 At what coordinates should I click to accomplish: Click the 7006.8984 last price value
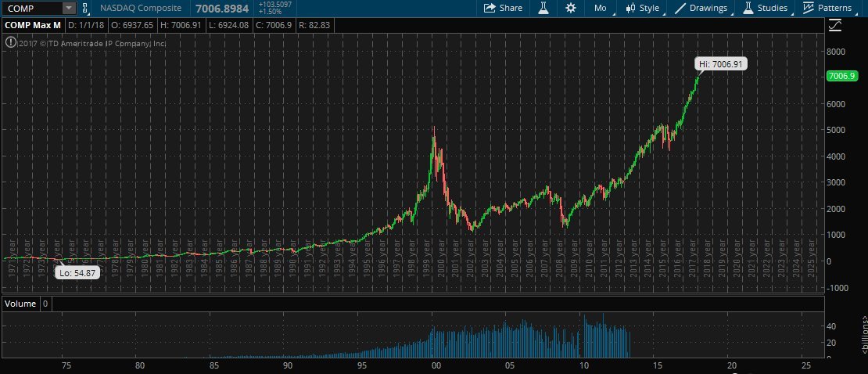[223, 9]
